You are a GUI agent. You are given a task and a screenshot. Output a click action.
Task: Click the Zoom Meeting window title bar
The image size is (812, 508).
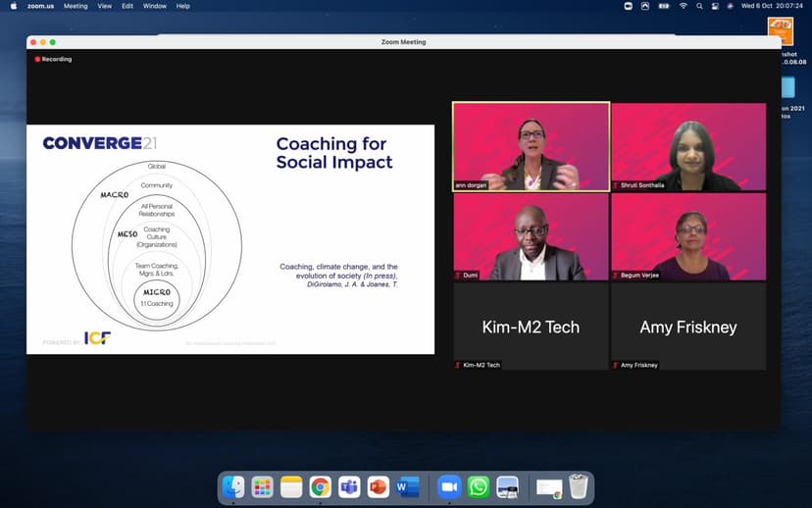coord(403,42)
